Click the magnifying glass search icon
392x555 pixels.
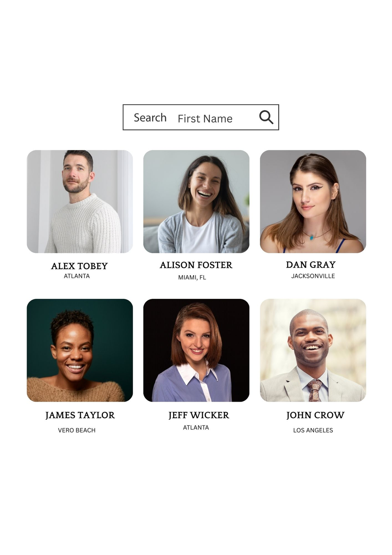[x=266, y=117]
